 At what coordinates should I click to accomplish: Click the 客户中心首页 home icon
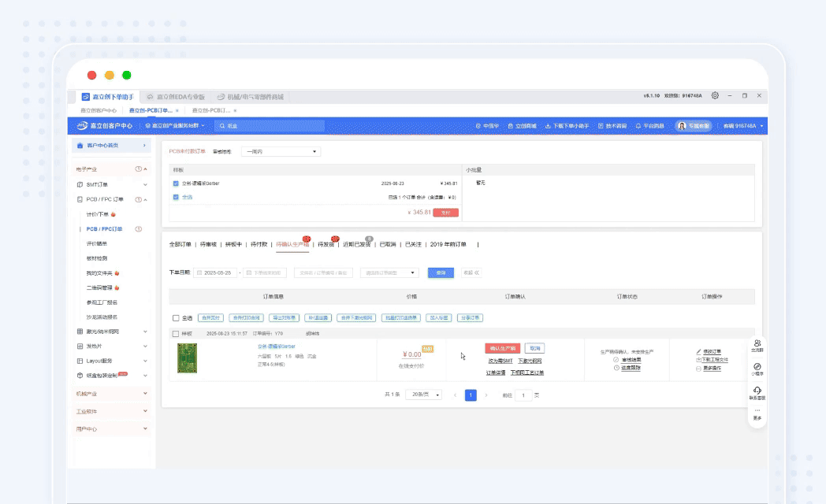pyautogui.click(x=80, y=145)
